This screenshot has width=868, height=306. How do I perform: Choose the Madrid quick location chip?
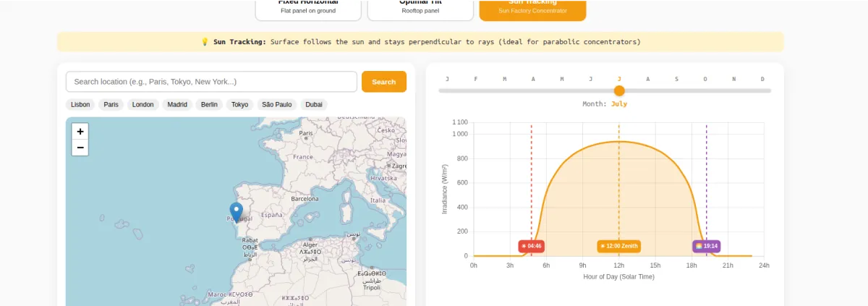(x=177, y=104)
